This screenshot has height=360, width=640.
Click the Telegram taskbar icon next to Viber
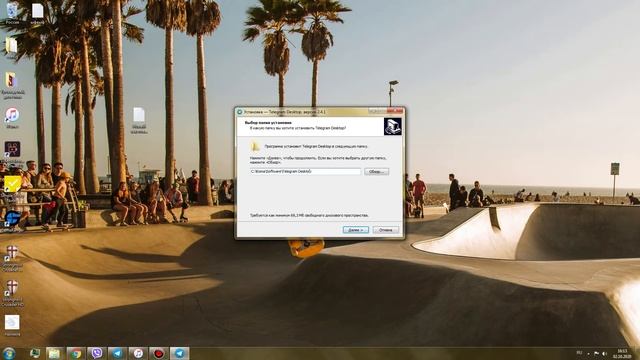117,353
